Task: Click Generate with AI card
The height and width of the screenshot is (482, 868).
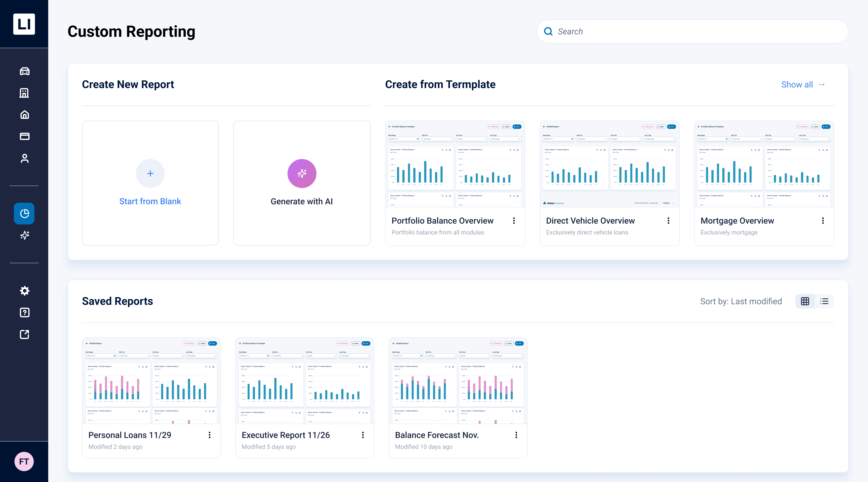Action: 302,183
